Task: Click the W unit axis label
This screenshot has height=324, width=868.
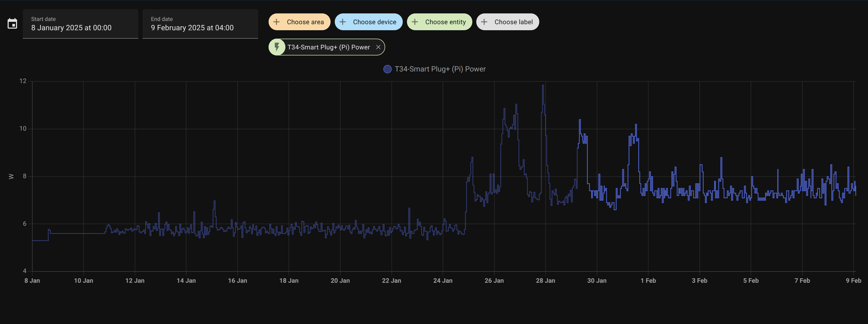Action: pos(11,176)
